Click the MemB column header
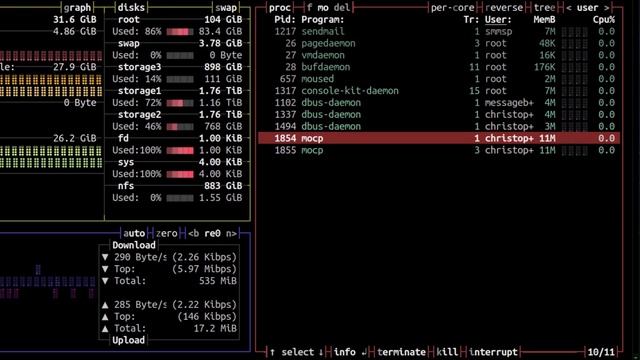 (x=544, y=20)
